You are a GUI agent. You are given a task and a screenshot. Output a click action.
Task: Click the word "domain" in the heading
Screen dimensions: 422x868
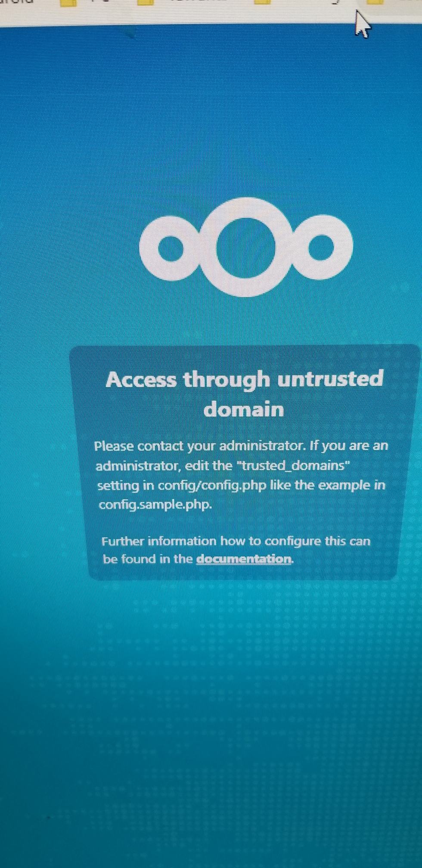pos(244,409)
